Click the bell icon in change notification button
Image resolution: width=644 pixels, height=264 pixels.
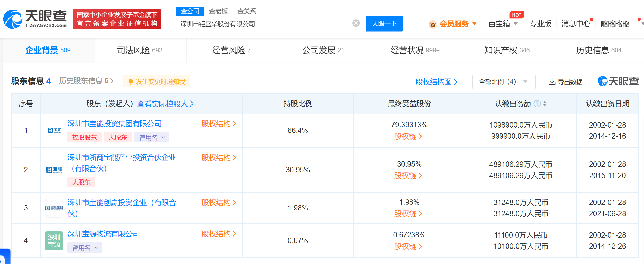tap(131, 82)
